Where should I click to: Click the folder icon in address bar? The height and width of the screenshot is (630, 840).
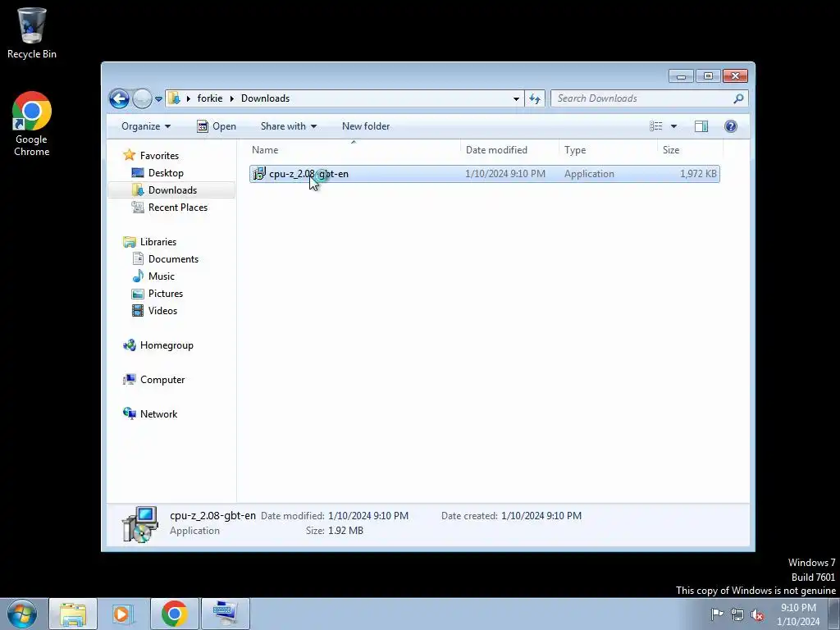[x=174, y=98]
